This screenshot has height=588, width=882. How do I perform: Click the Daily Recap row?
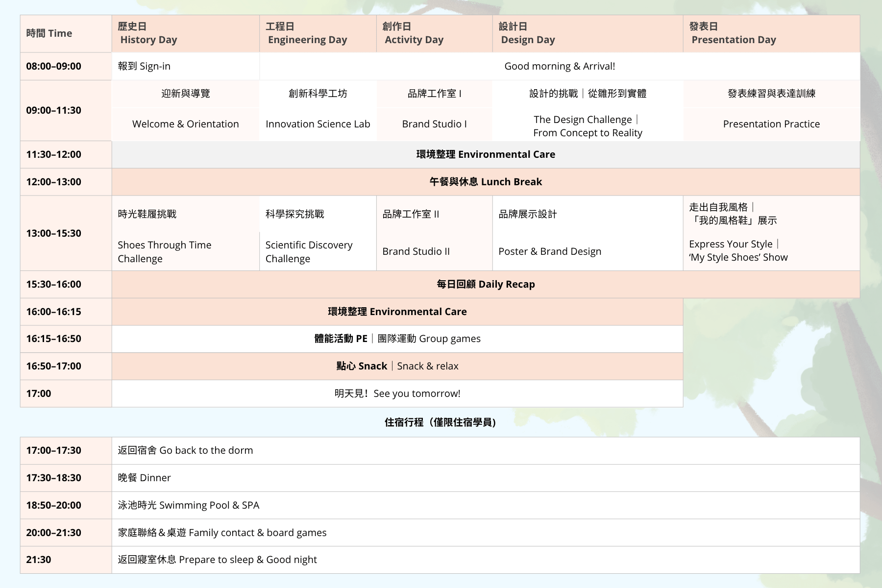pyautogui.click(x=485, y=284)
